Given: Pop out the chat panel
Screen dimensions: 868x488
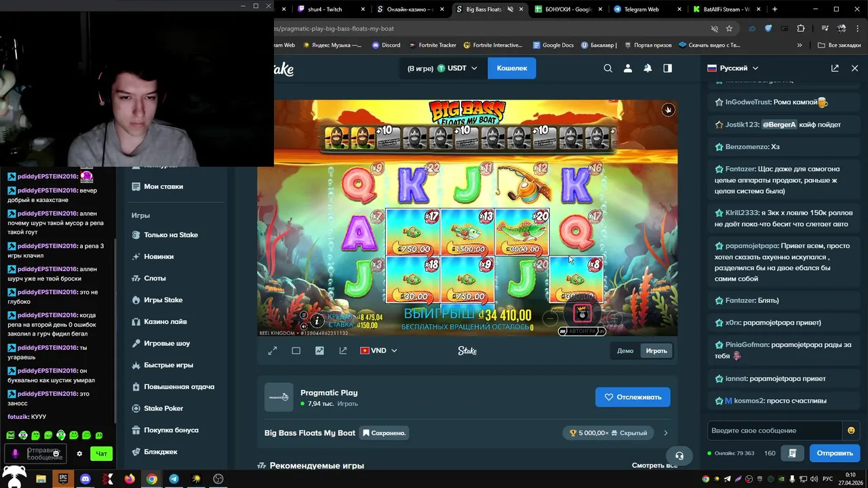Looking at the screenshot, I should click(x=835, y=68).
